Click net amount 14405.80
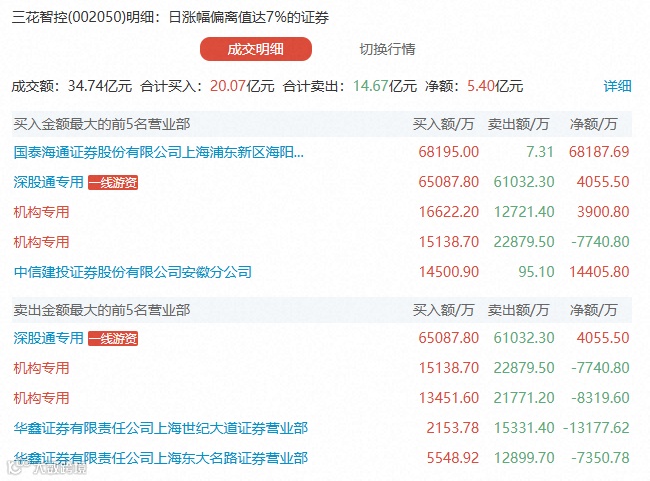Viewport: 650px width, 481px height. point(599,272)
